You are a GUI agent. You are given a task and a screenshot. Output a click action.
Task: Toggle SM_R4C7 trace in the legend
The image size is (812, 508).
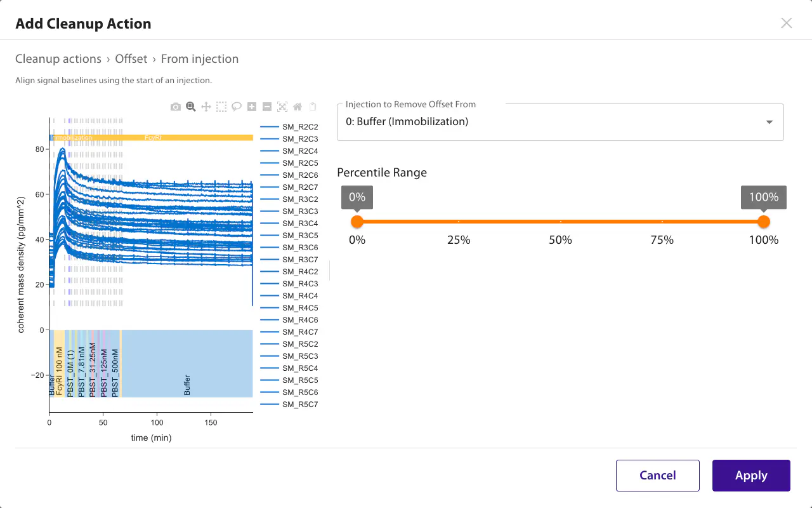pyautogui.click(x=289, y=332)
